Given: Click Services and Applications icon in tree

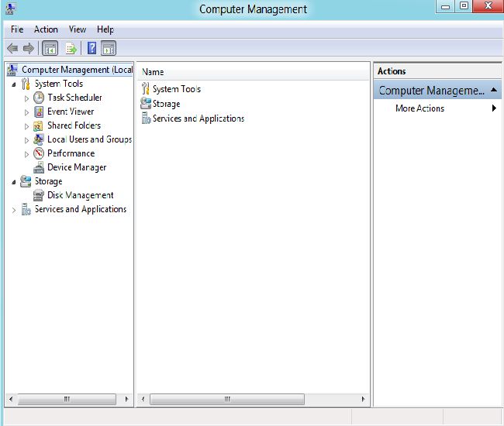Looking at the screenshot, I should [x=26, y=209].
